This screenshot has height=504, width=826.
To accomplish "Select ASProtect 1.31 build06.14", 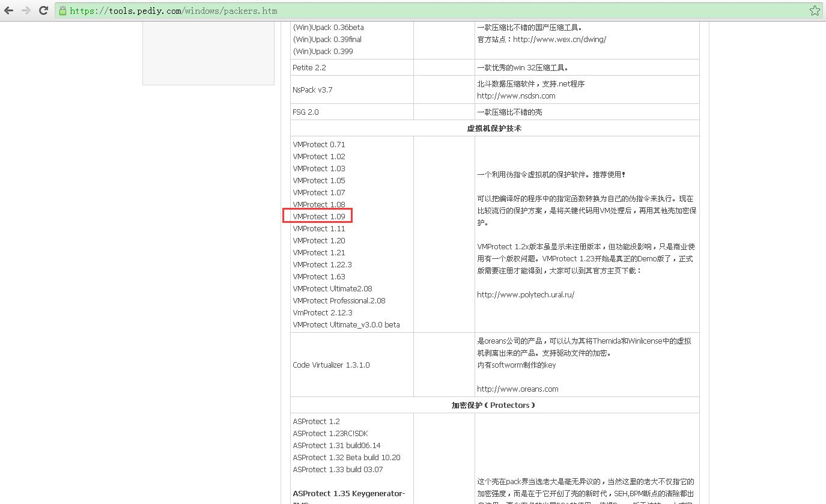I will 337,445.
